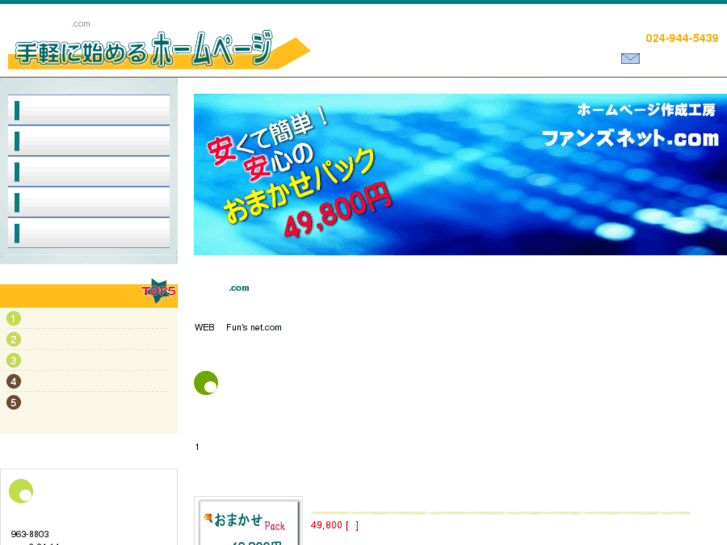Click the TOP5 star badge
727x545 pixels.
pos(159,291)
